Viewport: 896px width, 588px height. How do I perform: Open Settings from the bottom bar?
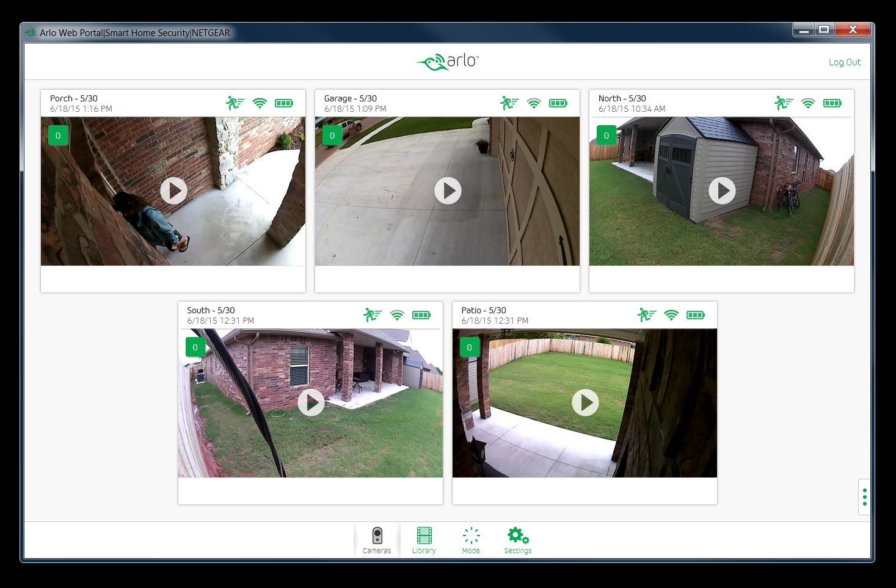[x=518, y=540]
